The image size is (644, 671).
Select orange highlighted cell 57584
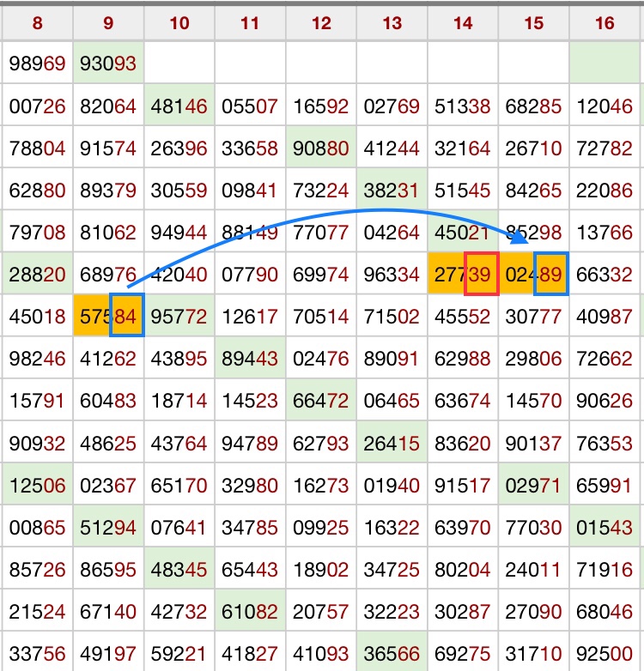point(108,317)
